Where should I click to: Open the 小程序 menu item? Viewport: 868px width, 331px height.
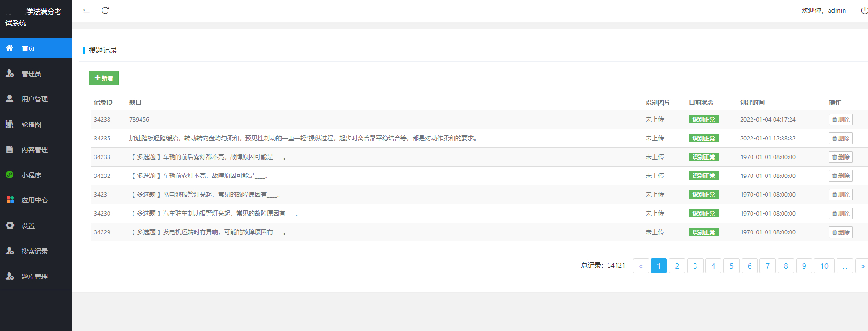pyautogui.click(x=36, y=175)
